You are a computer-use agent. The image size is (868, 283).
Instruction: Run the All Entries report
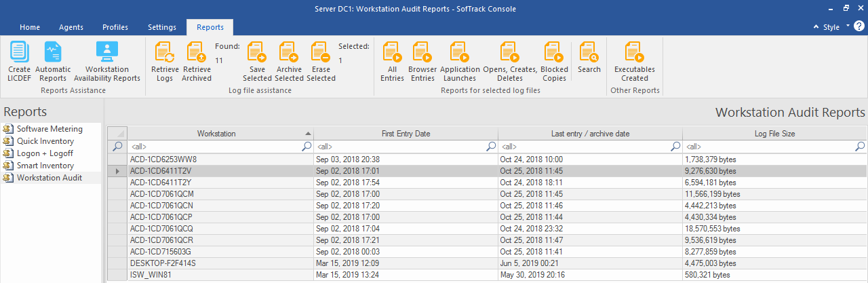(x=392, y=61)
